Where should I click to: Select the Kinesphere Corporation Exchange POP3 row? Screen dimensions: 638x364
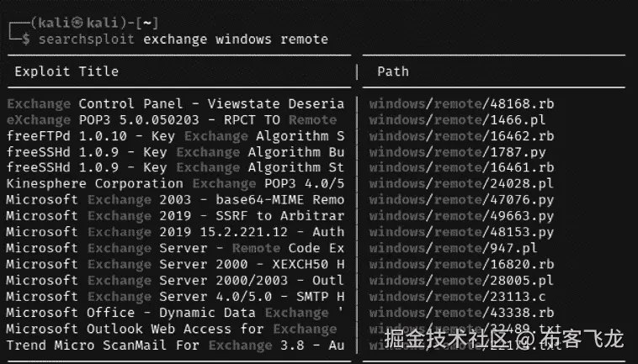175,184
